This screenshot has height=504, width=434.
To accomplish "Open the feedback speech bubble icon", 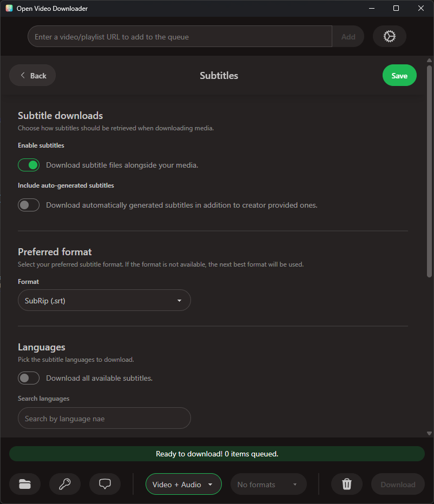I will tap(104, 484).
